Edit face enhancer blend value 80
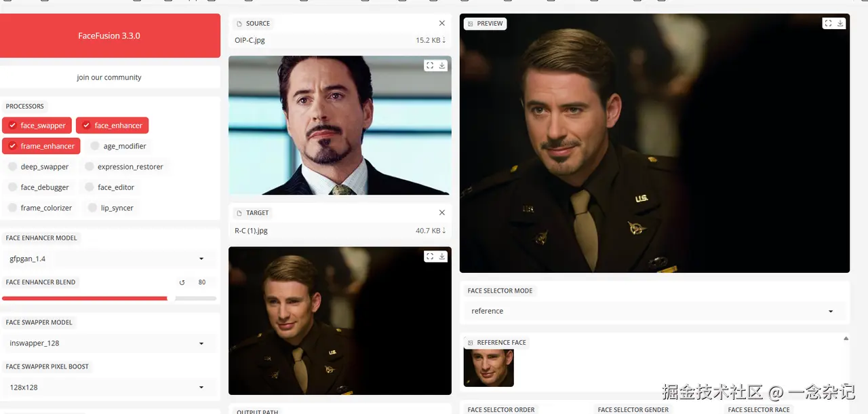The width and height of the screenshot is (868, 414). click(x=202, y=282)
